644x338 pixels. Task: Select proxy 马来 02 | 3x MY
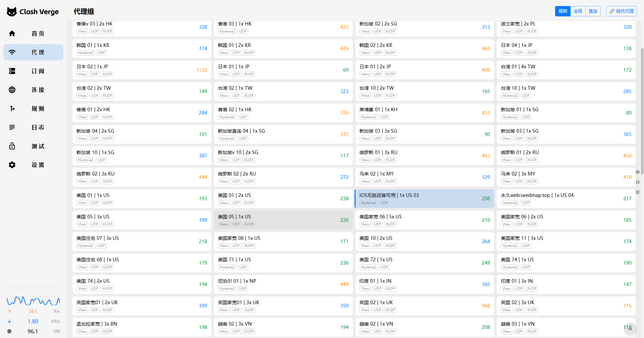click(566, 177)
